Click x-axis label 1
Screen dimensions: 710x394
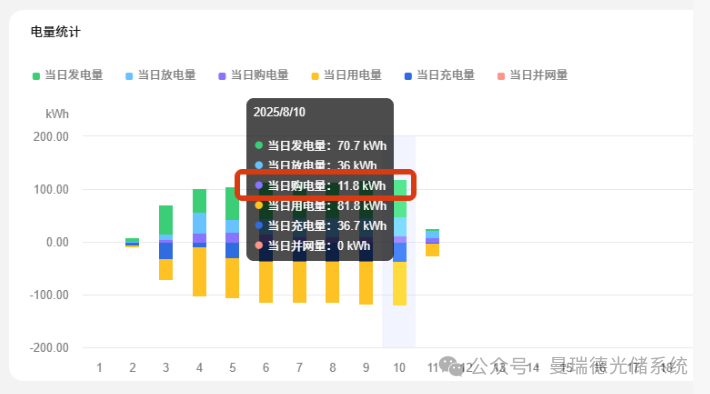(99, 368)
